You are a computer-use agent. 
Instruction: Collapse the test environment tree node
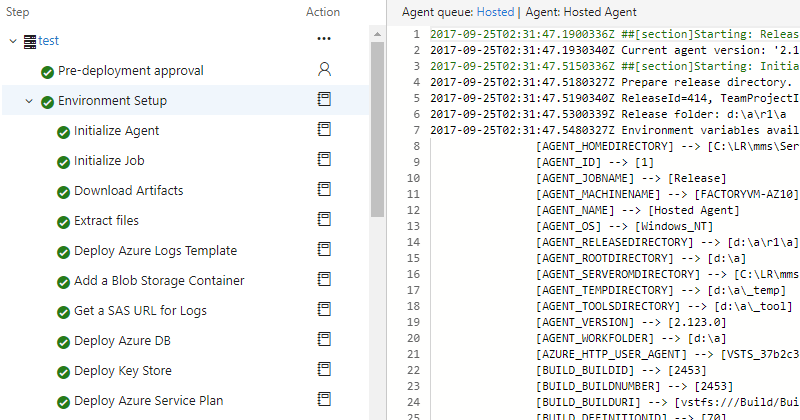click(x=13, y=41)
